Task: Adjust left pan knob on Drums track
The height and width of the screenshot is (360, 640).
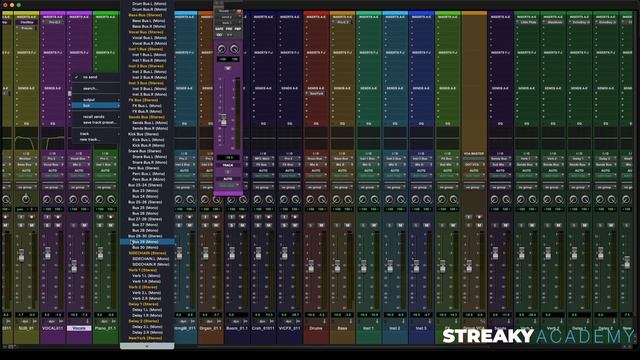Action: coord(310,200)
